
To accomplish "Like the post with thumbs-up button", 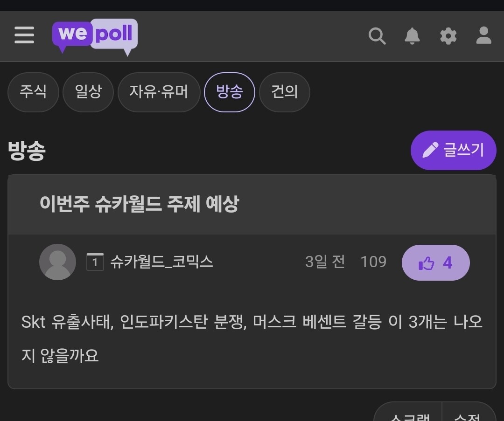I will click(435, 263).
